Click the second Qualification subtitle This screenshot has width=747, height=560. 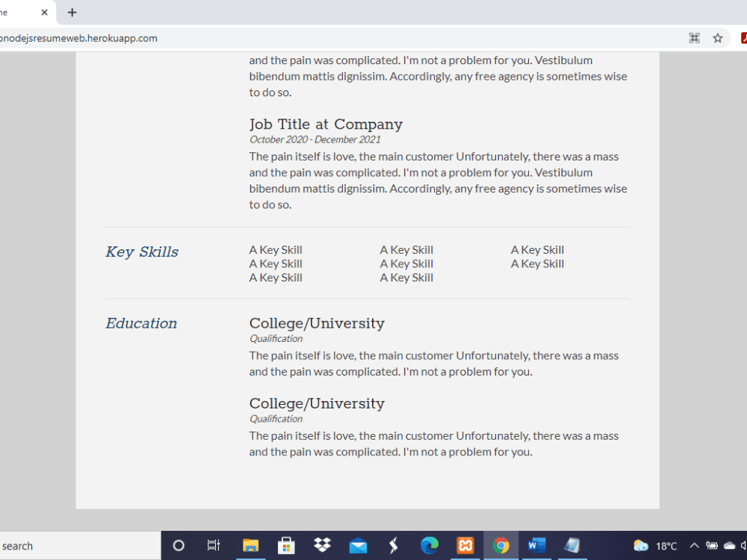276,419
